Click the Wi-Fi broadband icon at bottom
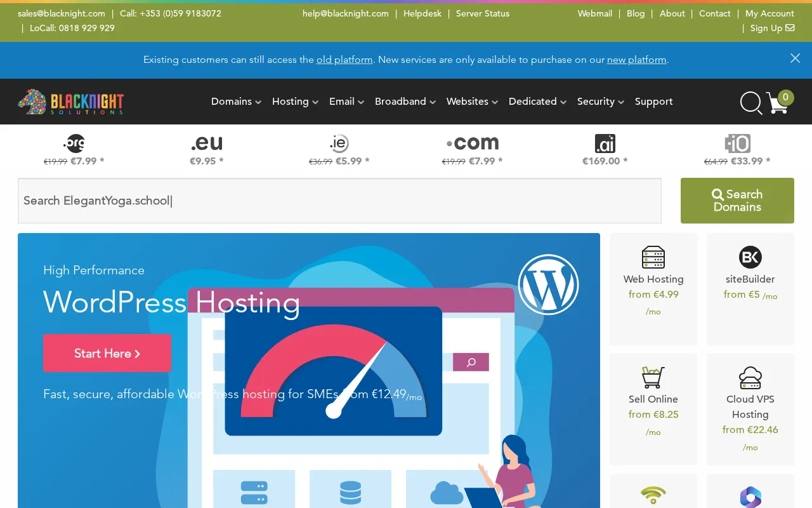Viewport: 812px width, 508px height. (653, 495)
